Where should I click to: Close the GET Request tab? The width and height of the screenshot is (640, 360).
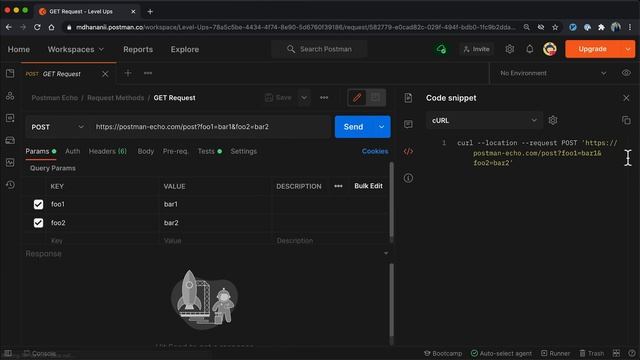click(105, 74)
